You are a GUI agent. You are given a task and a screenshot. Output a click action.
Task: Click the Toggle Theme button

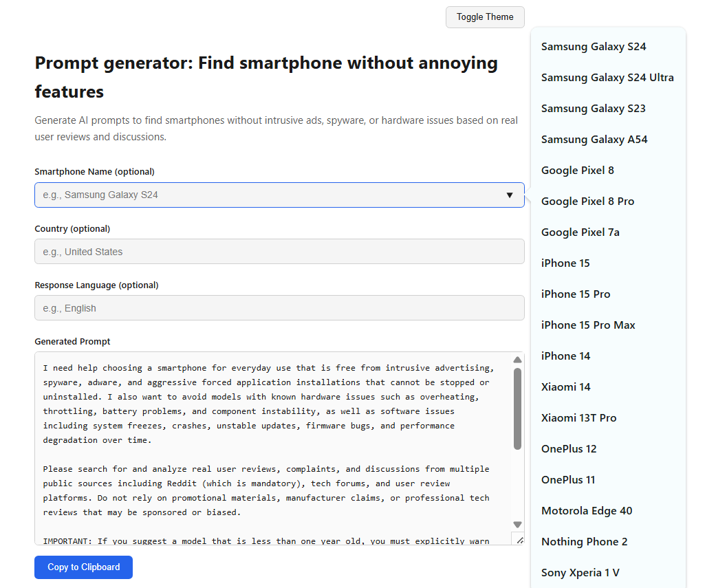point(485,17)
